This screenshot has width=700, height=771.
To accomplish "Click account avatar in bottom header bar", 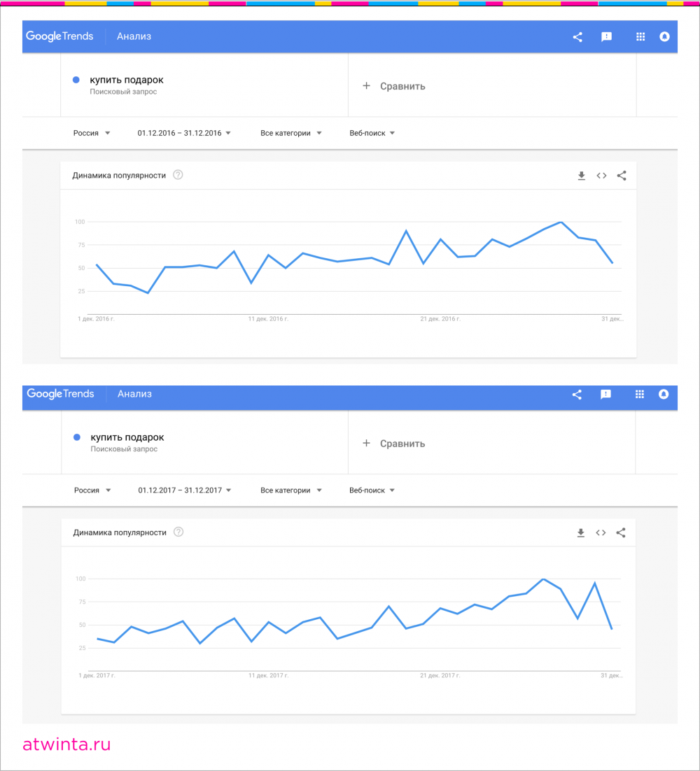I will [x=664, y=395].
